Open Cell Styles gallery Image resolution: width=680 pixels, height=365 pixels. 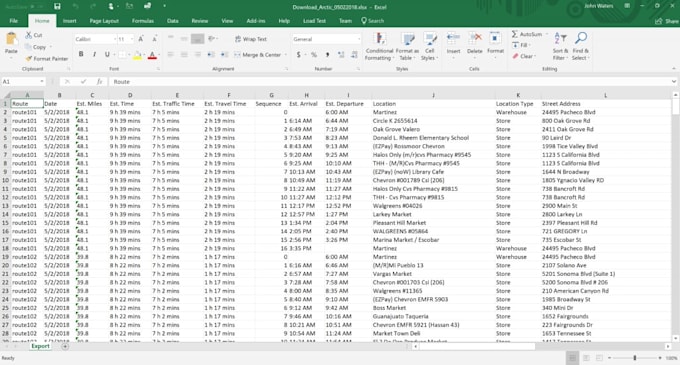pyautogui.click(x=429, y=46)
